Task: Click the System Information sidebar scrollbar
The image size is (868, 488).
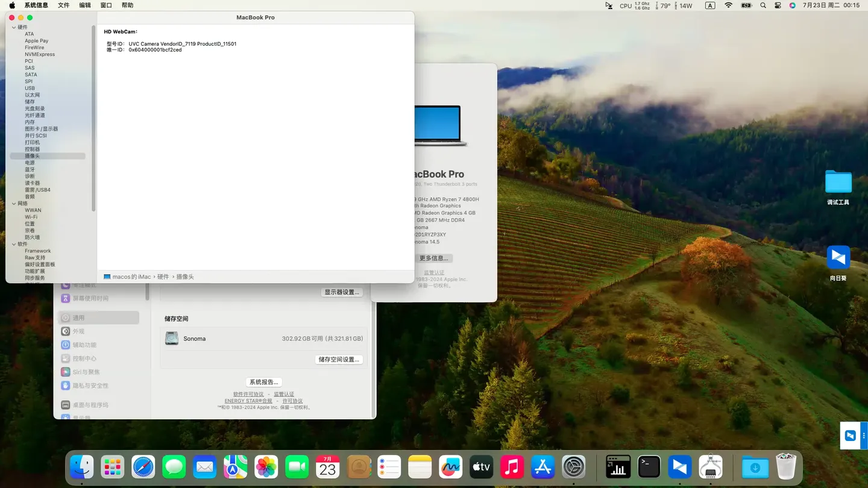Action: (x=93, y=120)
